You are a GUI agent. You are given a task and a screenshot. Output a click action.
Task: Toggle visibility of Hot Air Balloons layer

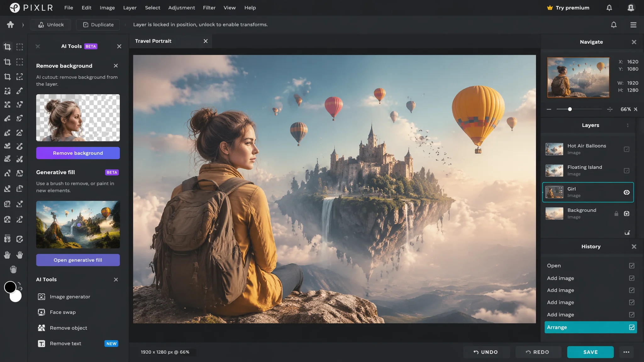626,149
